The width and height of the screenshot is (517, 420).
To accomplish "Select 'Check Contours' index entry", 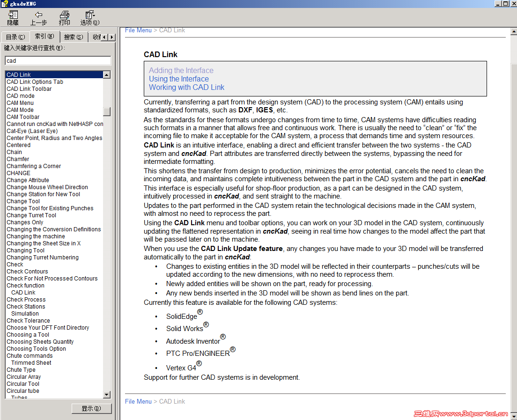I will (x=27, y=271).
